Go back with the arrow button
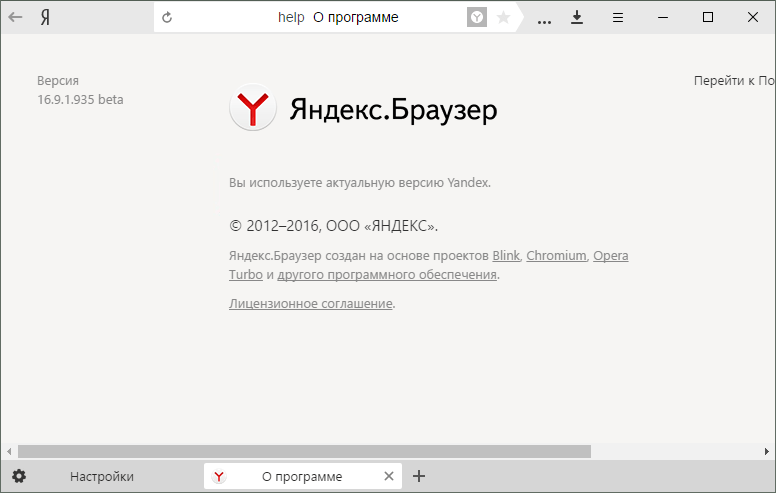 pyautogui.click(x=15, y=17)
